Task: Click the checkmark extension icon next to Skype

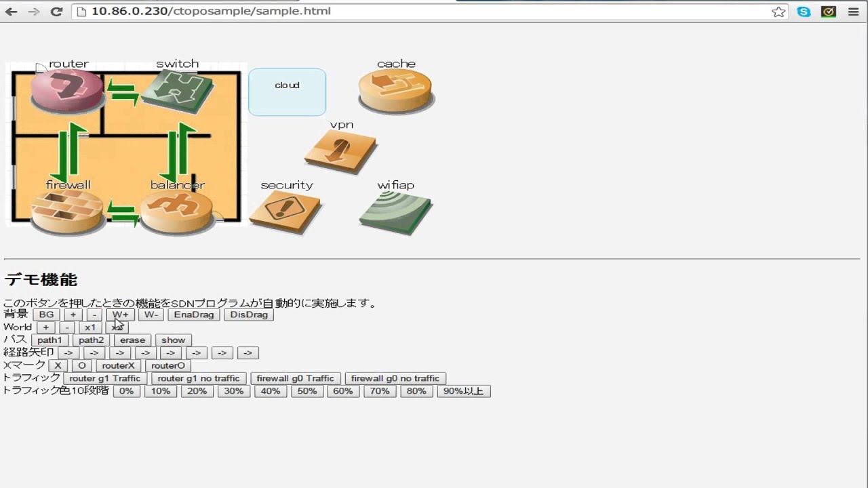Action: point(828,12)
